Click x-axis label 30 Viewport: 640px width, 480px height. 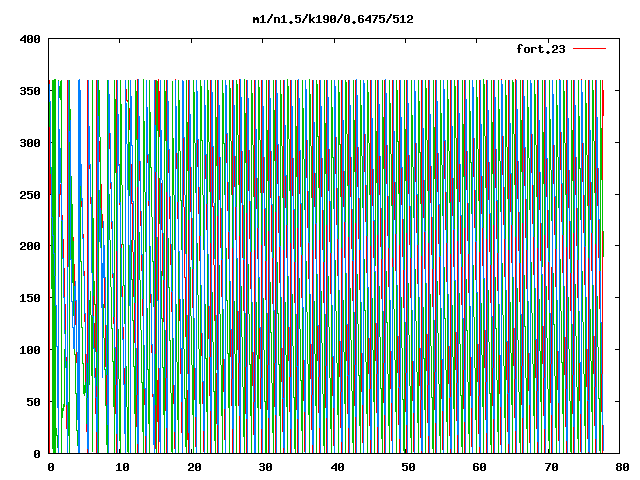tap(265, 467)
